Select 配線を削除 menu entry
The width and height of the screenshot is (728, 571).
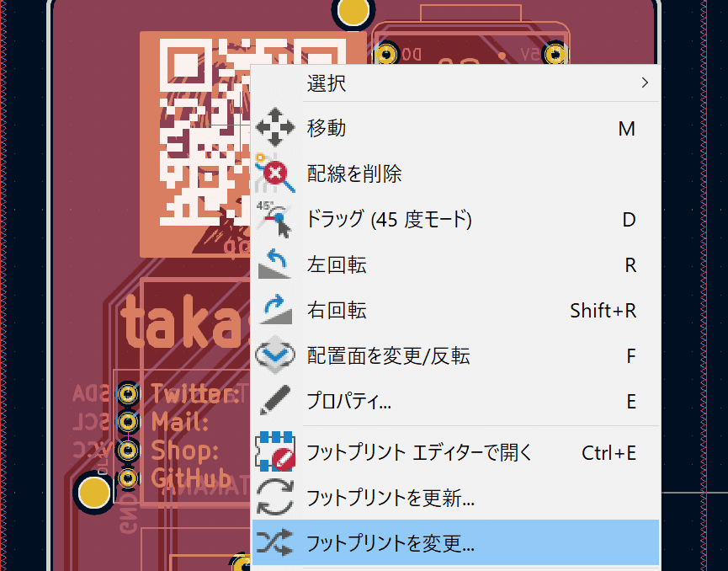pyautogui.click(x=455, y=173)
